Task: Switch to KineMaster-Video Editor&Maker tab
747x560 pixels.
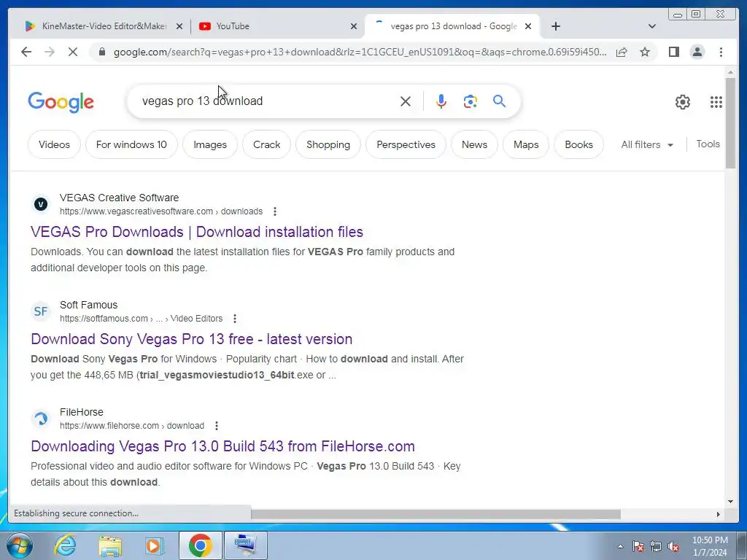Action: 102,26
